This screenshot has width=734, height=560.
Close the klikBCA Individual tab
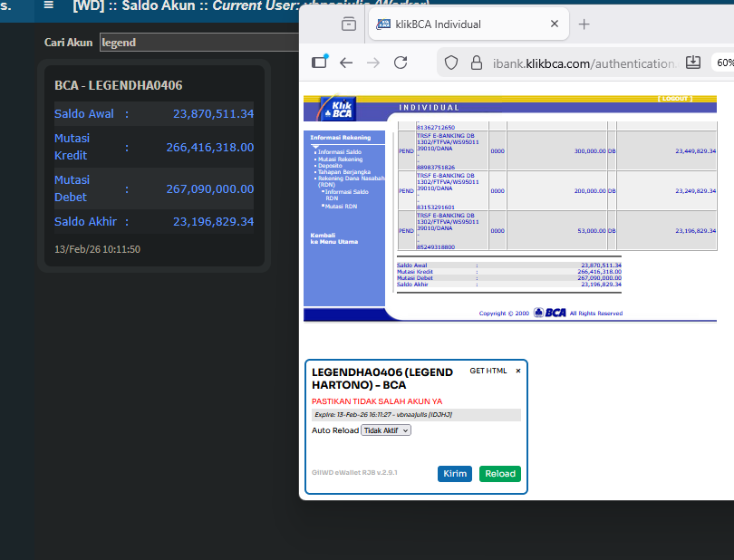click(x=555, y=24)
